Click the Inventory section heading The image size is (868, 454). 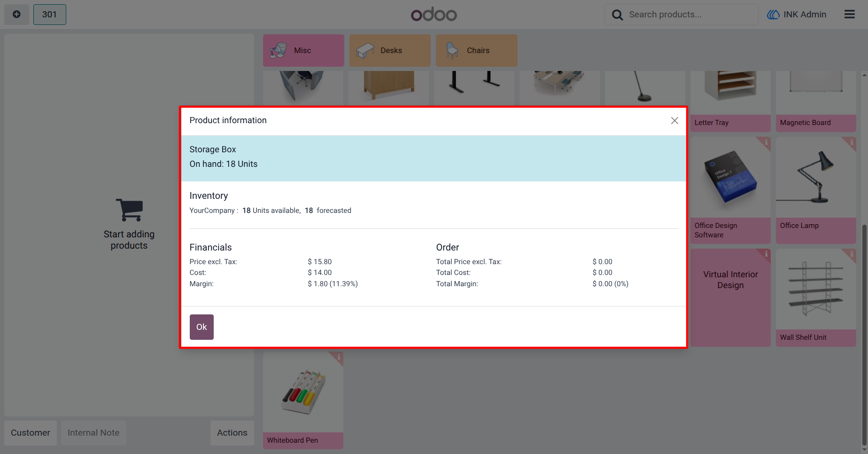pyautogui.click(x=209, y=196)
